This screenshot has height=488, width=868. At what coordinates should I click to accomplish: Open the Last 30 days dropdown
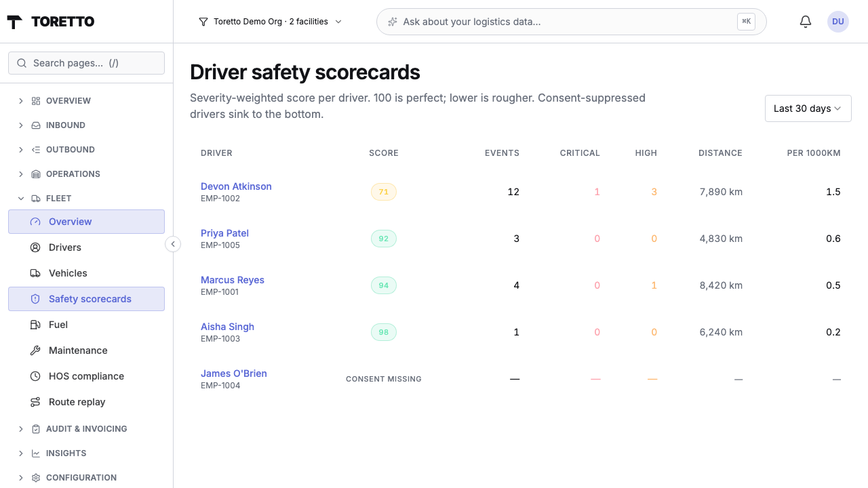click(x=808, y=108)
